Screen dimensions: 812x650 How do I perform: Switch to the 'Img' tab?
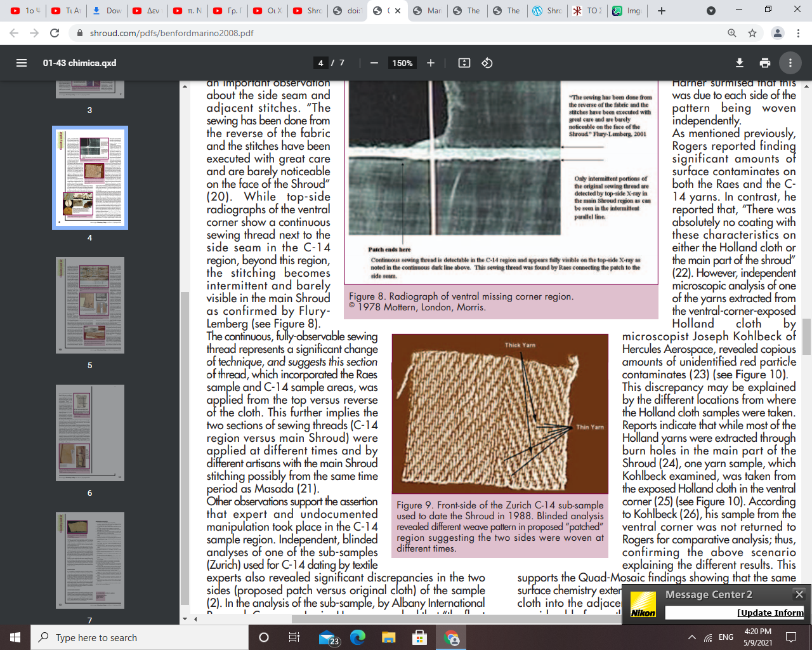tap(626, 11)
